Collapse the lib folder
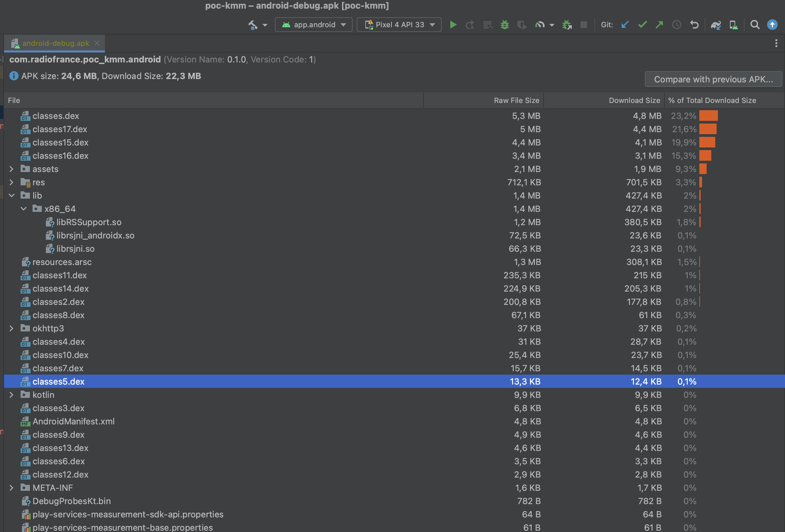 click(x=12, y=195)
